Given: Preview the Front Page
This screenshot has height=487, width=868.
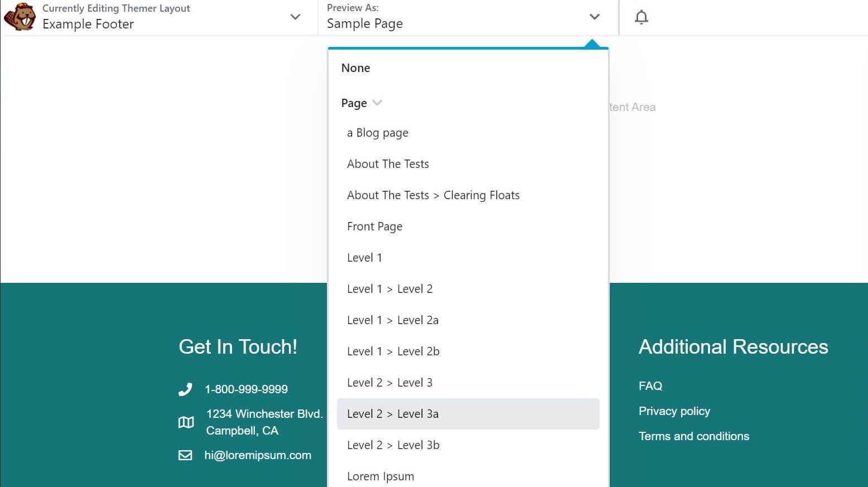Looking at the screenshot, I should 374,226.
